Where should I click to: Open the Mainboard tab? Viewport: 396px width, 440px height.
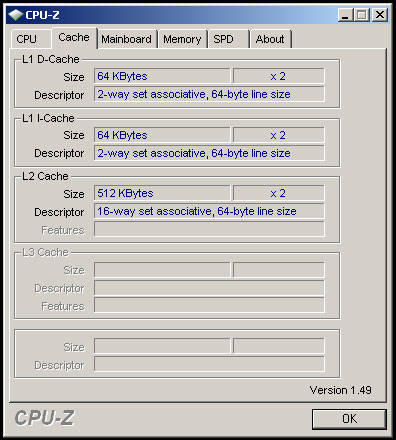pos(127,39)
